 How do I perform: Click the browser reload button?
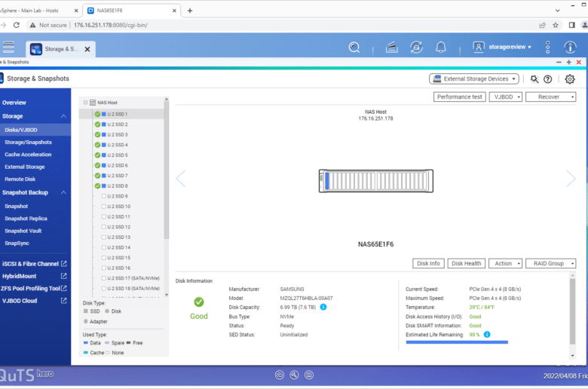pyautogui.click(x=16, y=25)
